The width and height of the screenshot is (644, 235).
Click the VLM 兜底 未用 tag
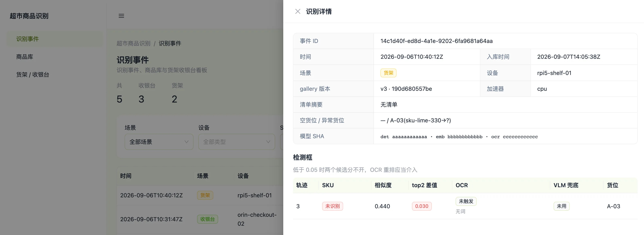click(561, 206)
